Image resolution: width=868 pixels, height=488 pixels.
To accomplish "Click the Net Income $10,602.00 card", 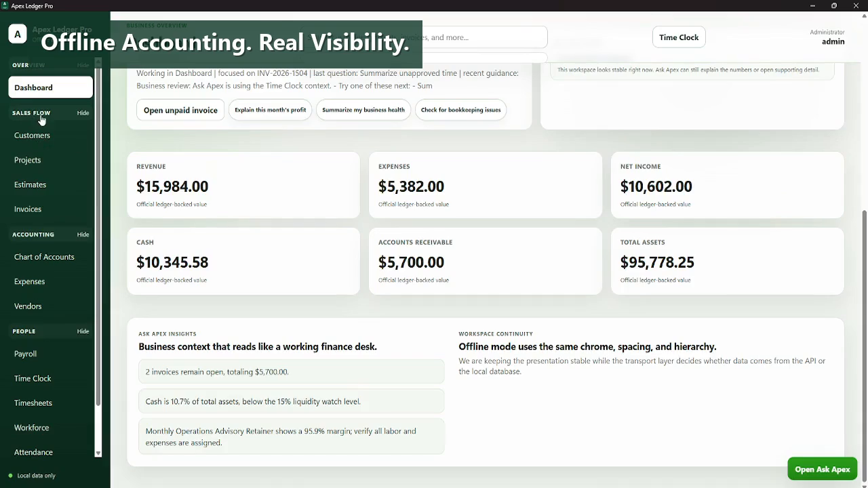I will point(728,185).
